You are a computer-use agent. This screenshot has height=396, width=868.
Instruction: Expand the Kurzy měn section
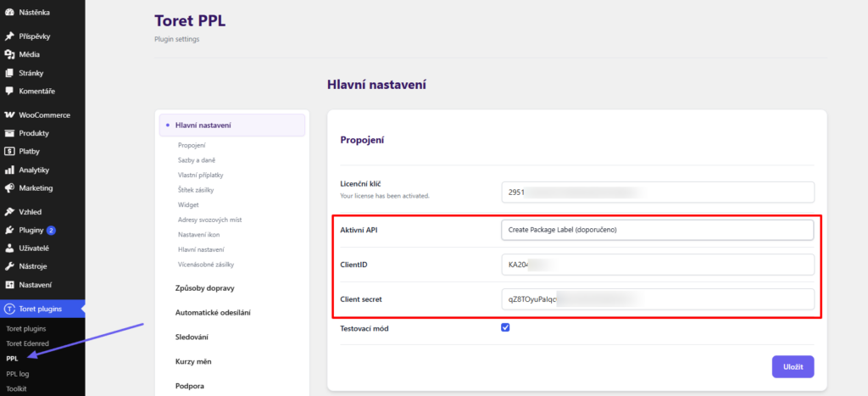193,361
